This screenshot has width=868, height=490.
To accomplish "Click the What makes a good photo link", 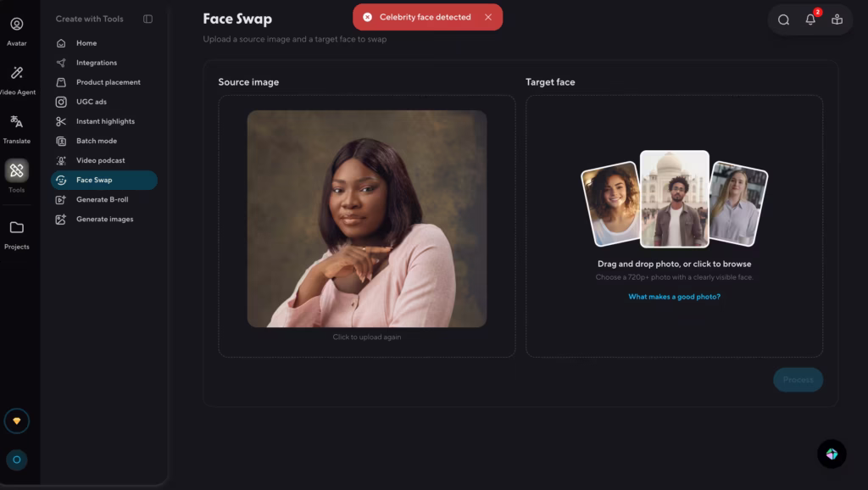I will tap(674, 297).
